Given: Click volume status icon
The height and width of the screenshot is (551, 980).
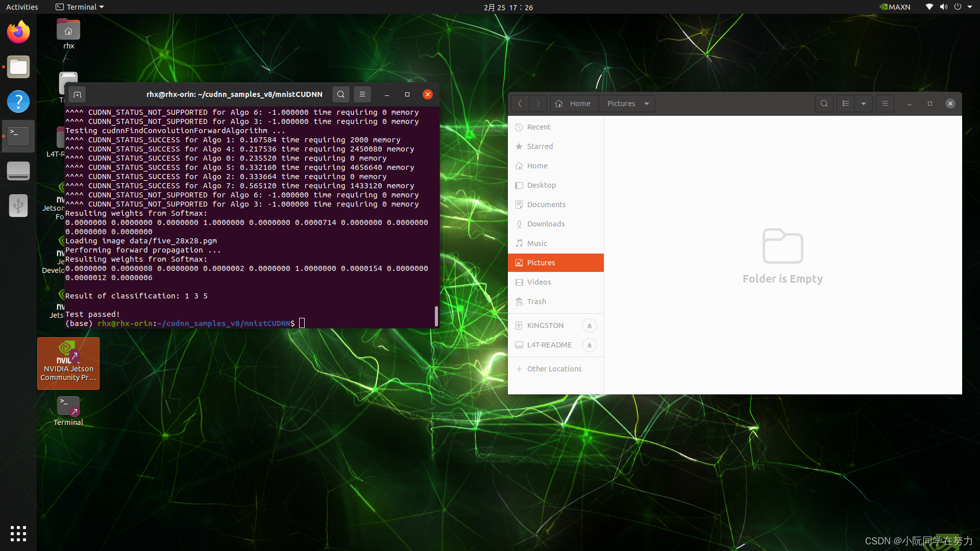Looking at the screenshot, I should point(943,7).
